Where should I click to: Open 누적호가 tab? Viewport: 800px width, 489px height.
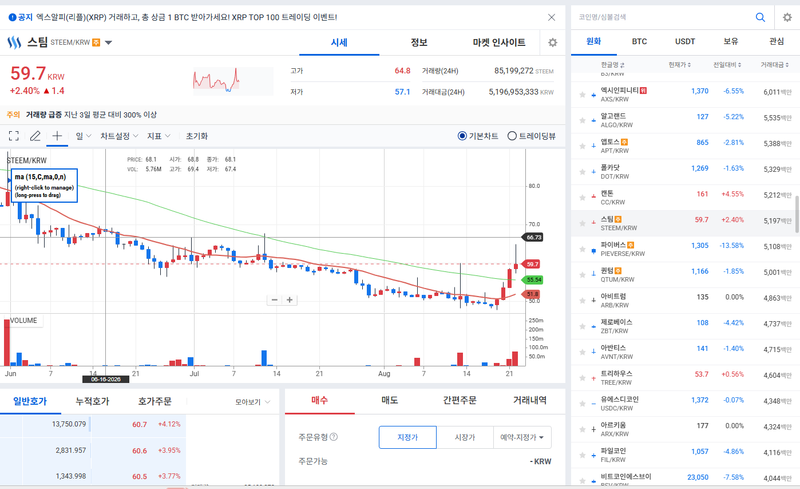(x=92, y=402)
